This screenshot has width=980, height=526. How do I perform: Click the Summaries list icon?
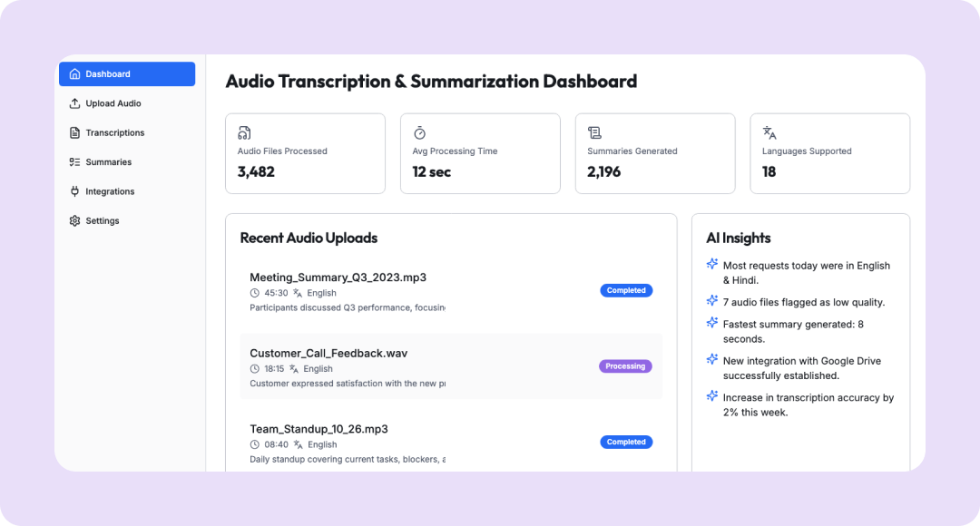pyautogui.click(x=74, y=162)
